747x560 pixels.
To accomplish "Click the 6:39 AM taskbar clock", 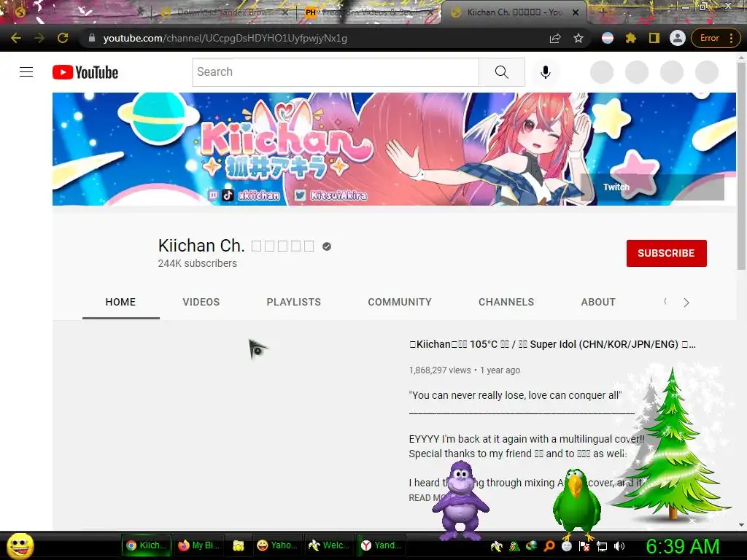I will pos(682,547).
